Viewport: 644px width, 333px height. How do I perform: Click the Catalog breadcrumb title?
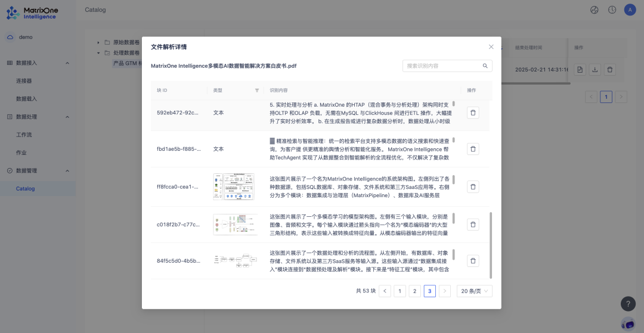pos(95,10)
